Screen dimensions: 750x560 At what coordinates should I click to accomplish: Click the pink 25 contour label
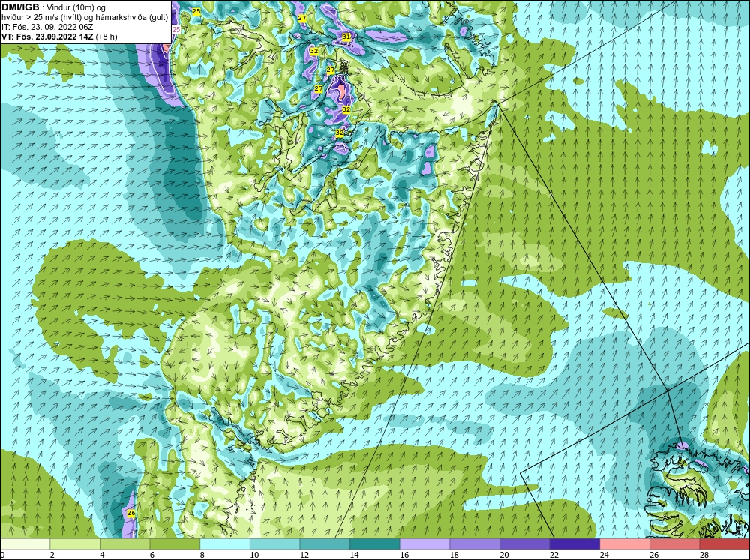176,30
